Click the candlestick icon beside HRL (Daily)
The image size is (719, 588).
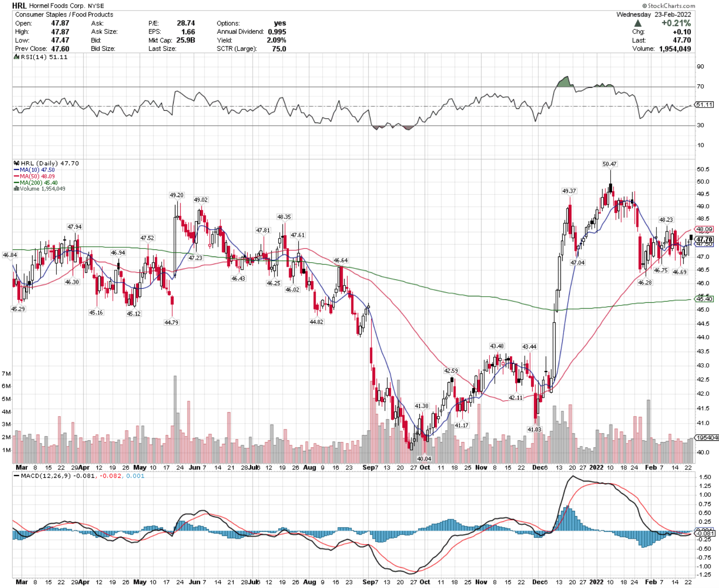(x=17, y=163)
